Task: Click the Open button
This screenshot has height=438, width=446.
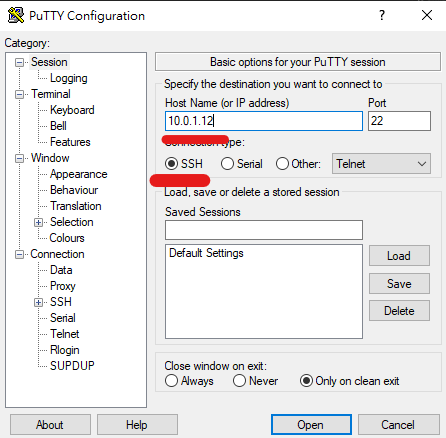Action: (311, 425)
